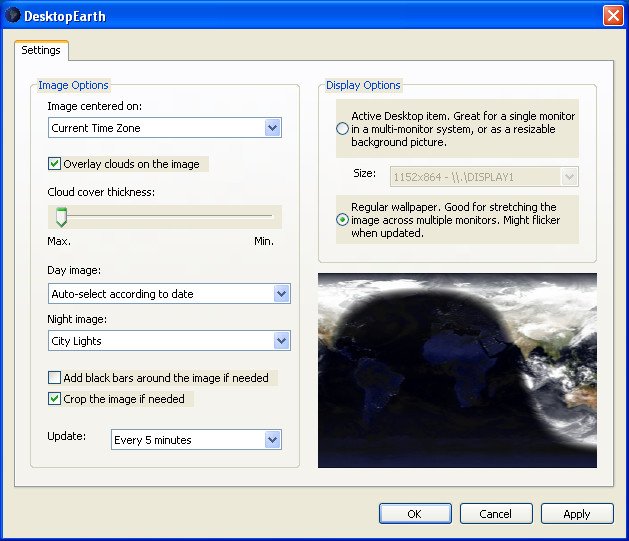Image resolution: width=629 pixels, height=541 pixels.
Task: Click the OK button
Action: pyautogui.click(x=415, y=514)
